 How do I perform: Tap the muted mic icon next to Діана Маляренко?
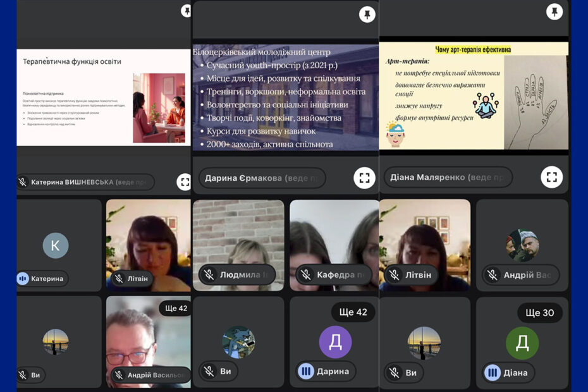coord(395,177)
